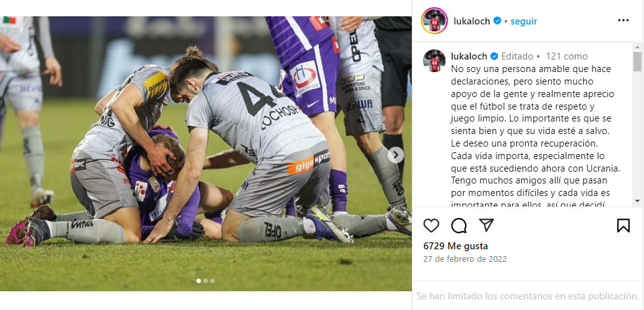Follow lukaloch via seguir link
The width and height of the screenshot is (644, 310).
coord(524,21)
